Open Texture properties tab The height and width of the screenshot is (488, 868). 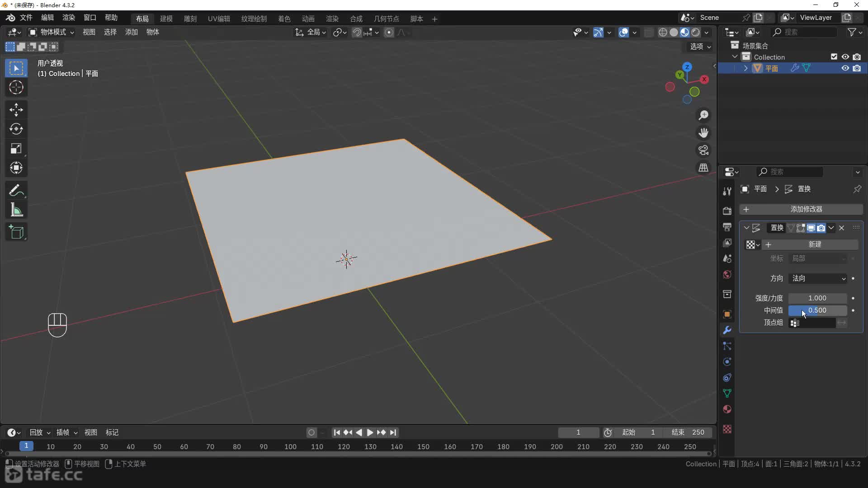point(727,429)
